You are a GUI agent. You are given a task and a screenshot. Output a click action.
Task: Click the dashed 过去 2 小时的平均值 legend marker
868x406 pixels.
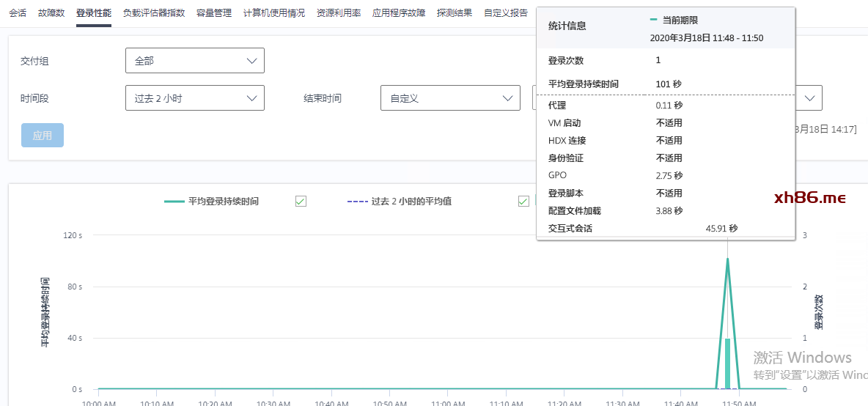356,201
